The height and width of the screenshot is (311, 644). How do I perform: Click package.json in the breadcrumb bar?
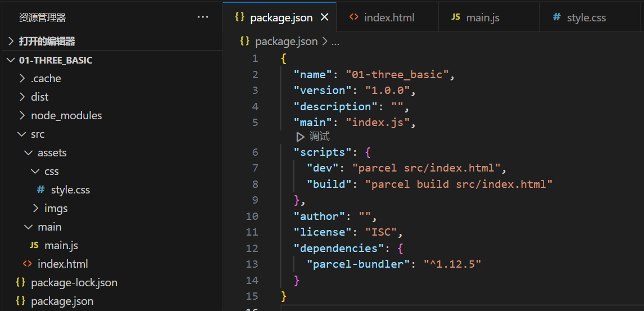pyautogui.click(x=286, y=42)
